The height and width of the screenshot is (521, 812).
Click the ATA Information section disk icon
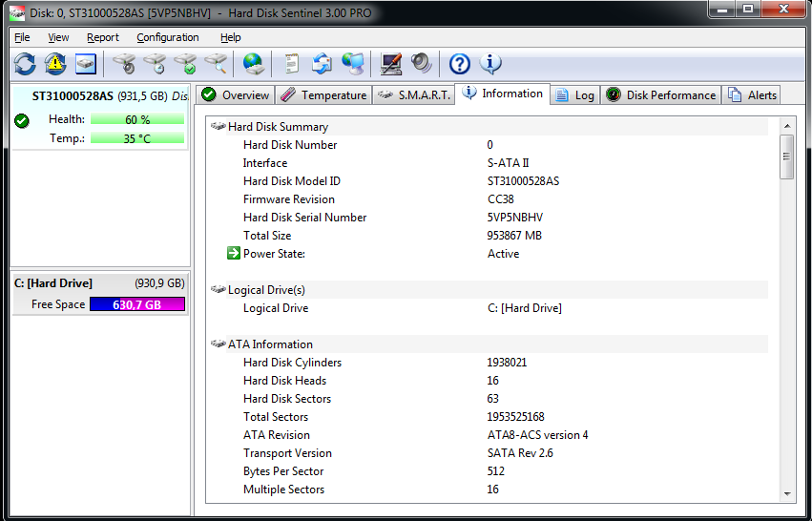(x=218, y=344)
